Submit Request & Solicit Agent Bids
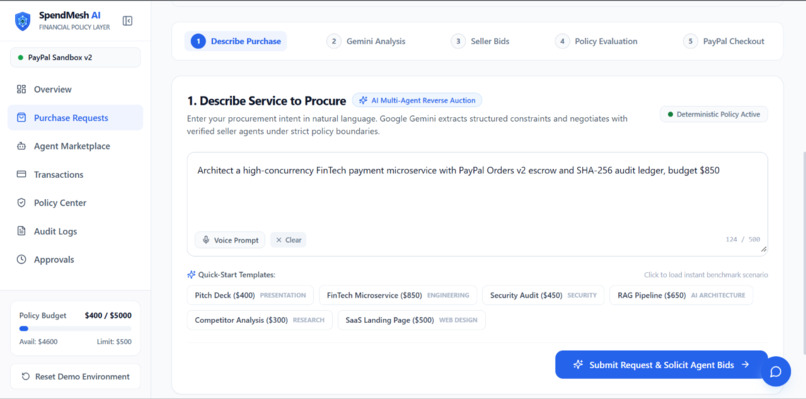The image size is (806, 399). (662, 365)
